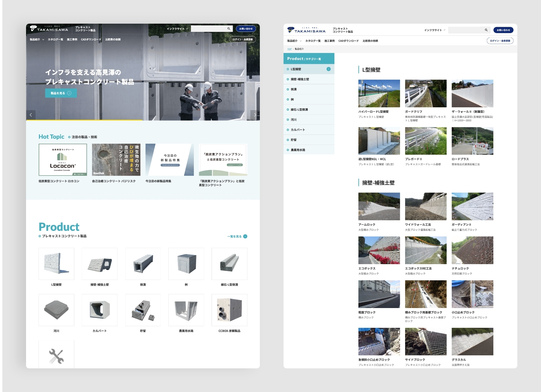
Task: Click the arrow icon next to 一覧を見る
Action: (x=245, y=237)
